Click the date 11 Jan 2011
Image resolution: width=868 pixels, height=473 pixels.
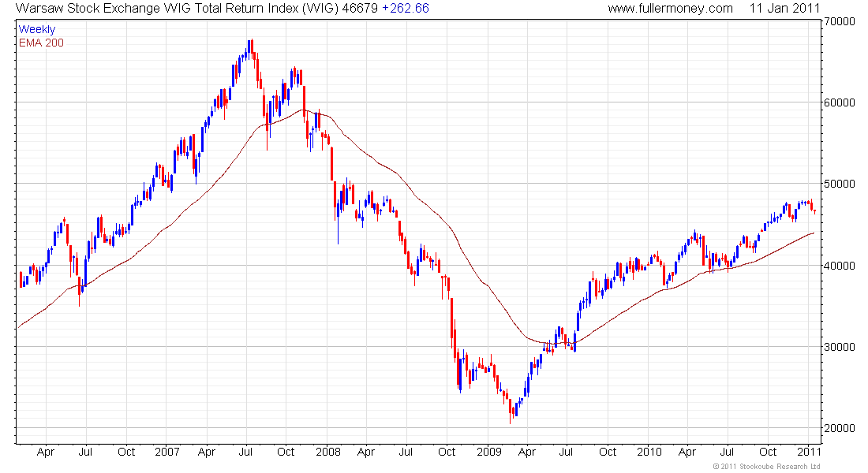[784, 9]
